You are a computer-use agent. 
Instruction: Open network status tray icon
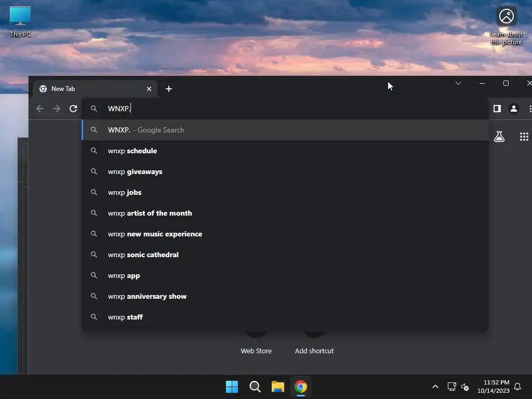[x=451, y=387]
